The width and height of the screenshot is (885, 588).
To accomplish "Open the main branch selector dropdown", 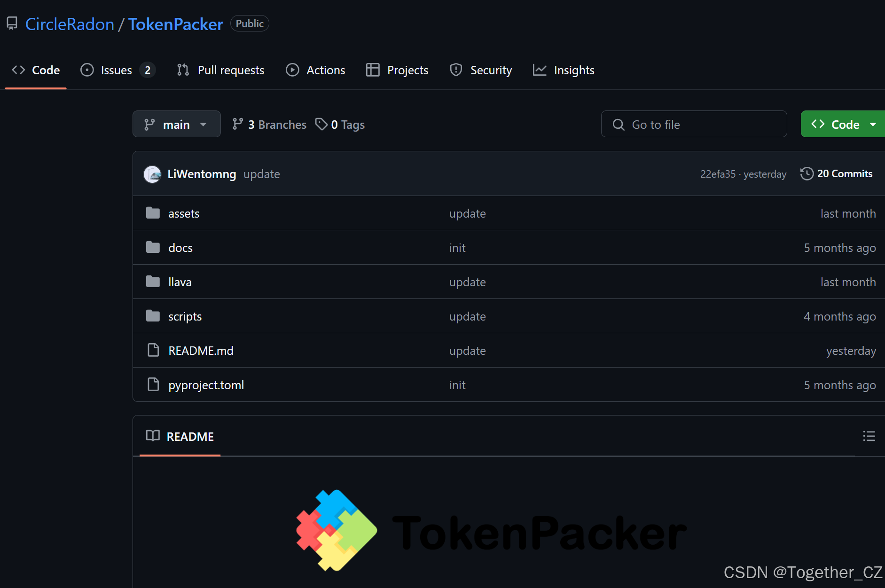I will pyautogui.click(x=176, y=124).
